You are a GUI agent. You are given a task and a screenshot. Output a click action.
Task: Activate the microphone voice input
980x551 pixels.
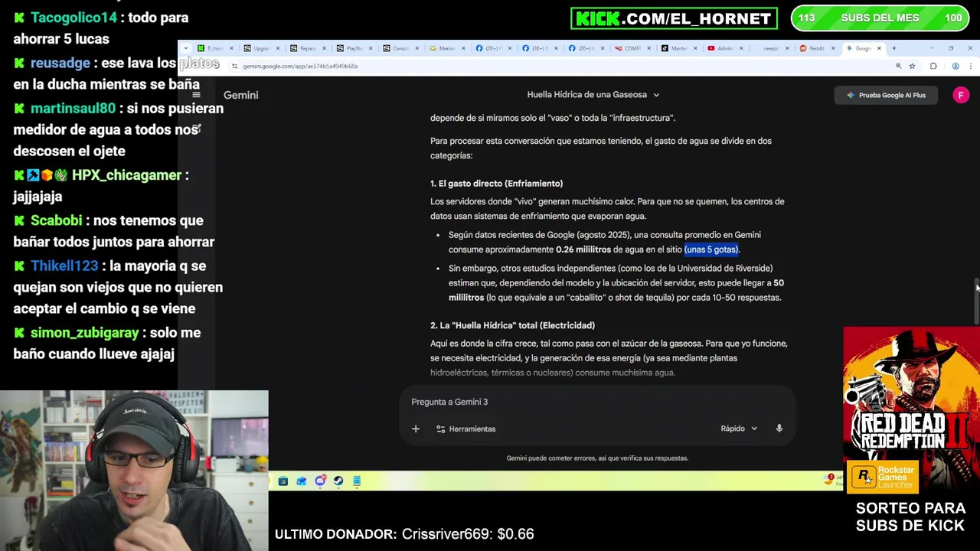click(779, 429)
